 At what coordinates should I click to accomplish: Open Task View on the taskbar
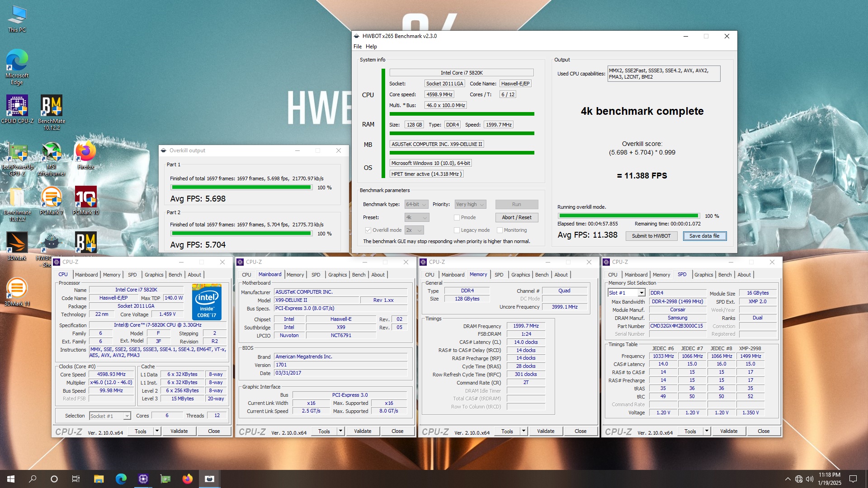pyautogui.click(x=76, y=479)
